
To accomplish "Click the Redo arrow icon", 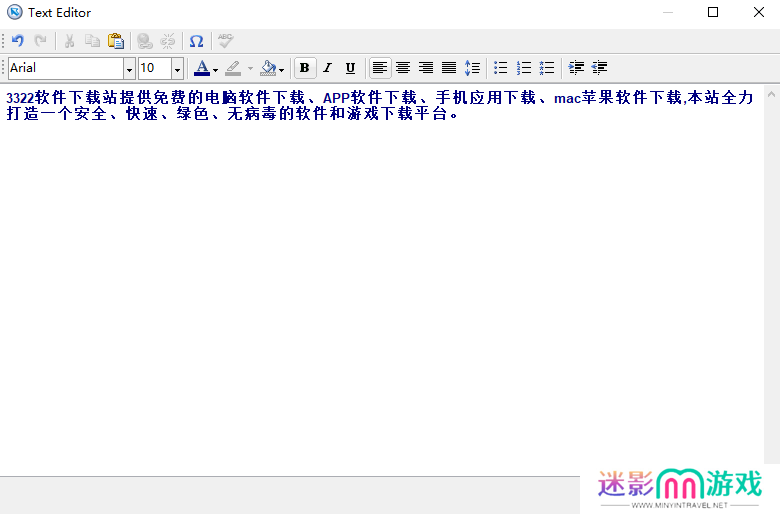I will click(x=41, y=41).
